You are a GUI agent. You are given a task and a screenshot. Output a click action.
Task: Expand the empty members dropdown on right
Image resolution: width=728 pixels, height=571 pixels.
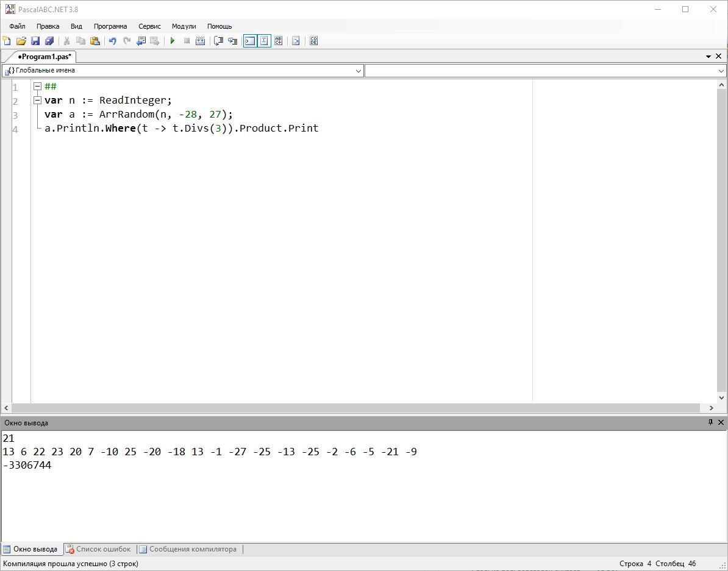click(x=721, y=71)
